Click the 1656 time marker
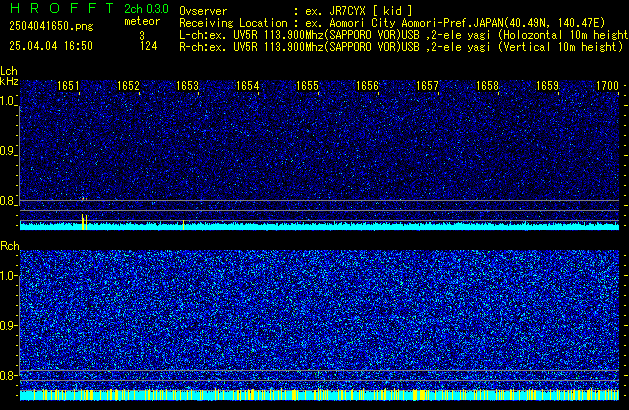Screen dimensions: 629x410 (x=367, y=86)
